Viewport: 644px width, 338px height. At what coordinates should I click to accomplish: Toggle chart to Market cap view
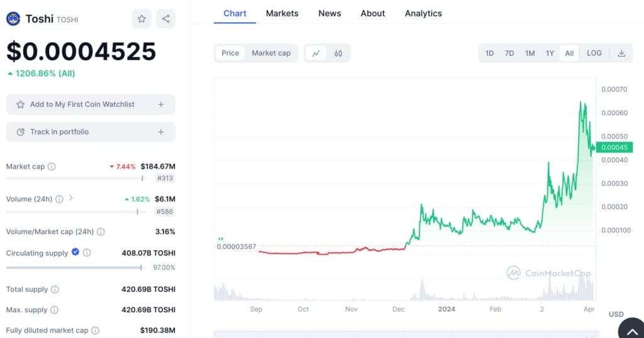[271, 54]
